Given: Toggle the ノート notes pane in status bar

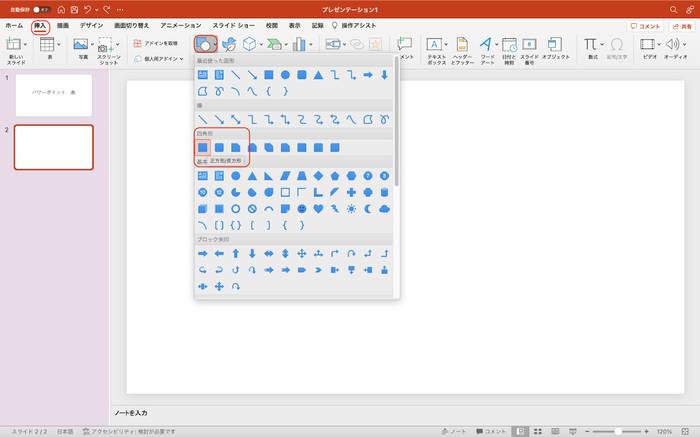Looking at the screenshot, I should pos(454,431).
